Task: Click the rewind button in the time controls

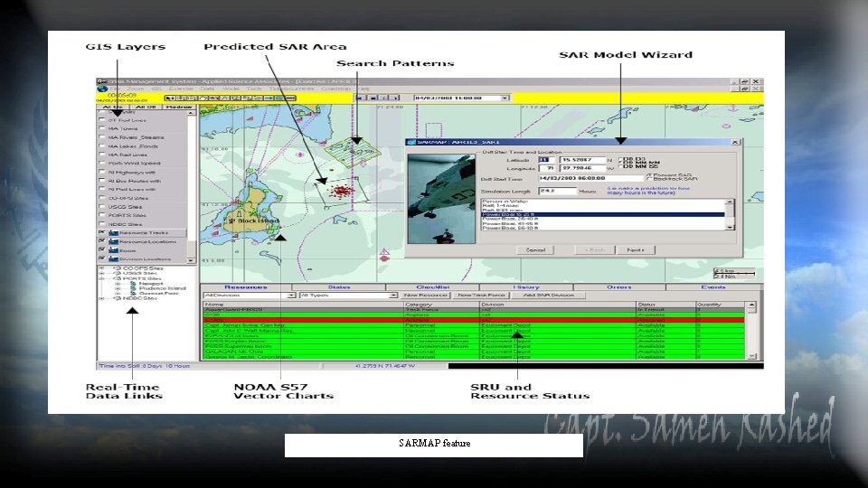Action: (x=361, y=98)
